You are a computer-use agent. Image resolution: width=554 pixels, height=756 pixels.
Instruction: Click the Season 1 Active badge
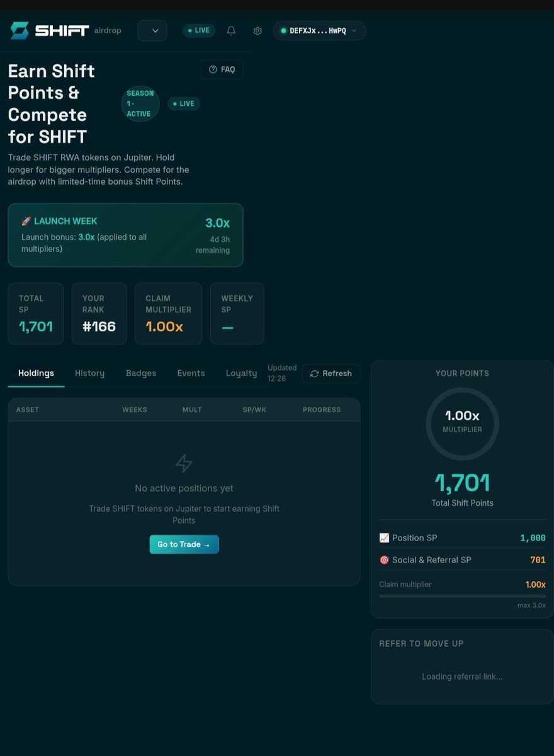140,103
